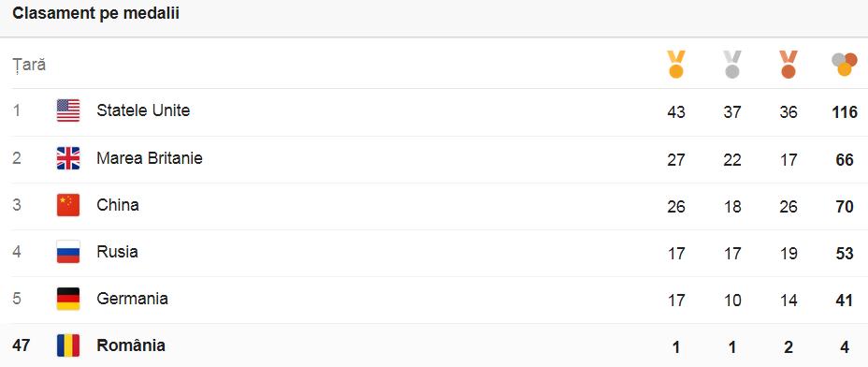This screenshot has width=868, height=367.
Task: Click the gold medal column icon
Action: click(676, 65)
